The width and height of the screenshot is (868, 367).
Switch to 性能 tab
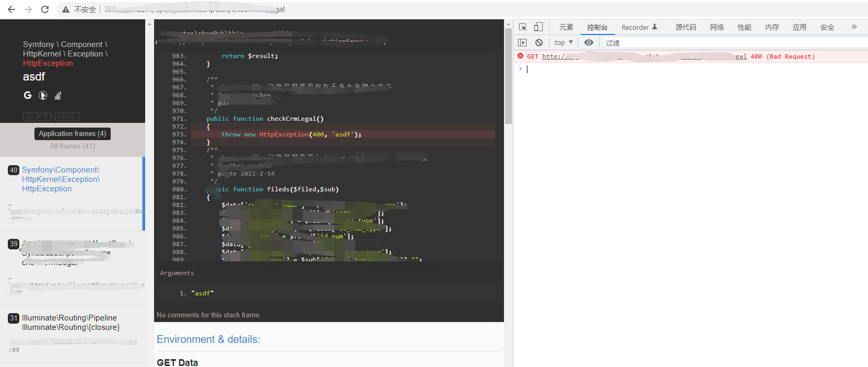click(x=744, y=27)
